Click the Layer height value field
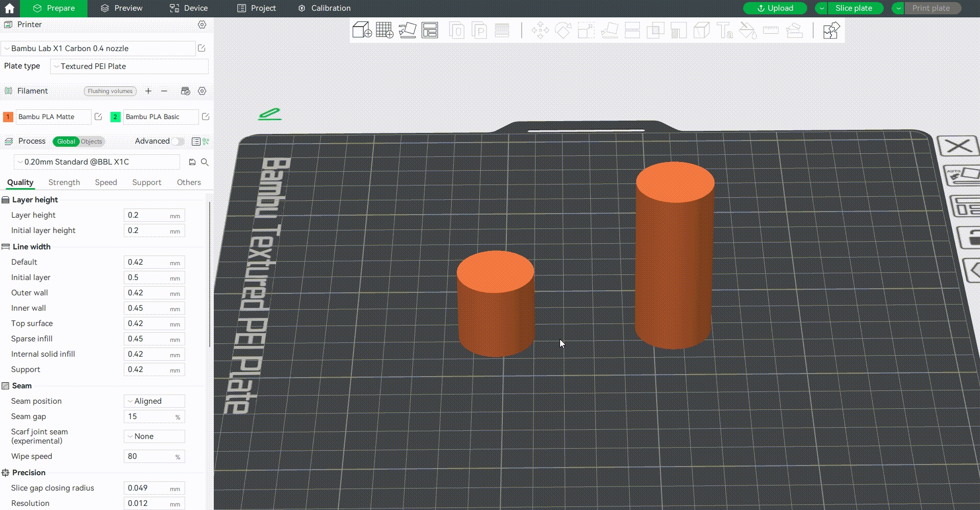 (x=154, y=215)
